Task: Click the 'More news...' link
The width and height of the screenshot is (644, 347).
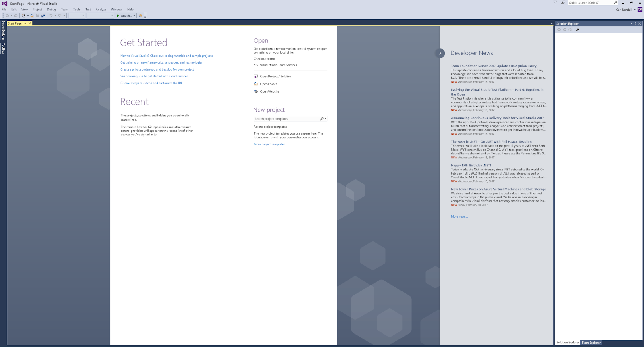Action: click(x=459, y=216)
